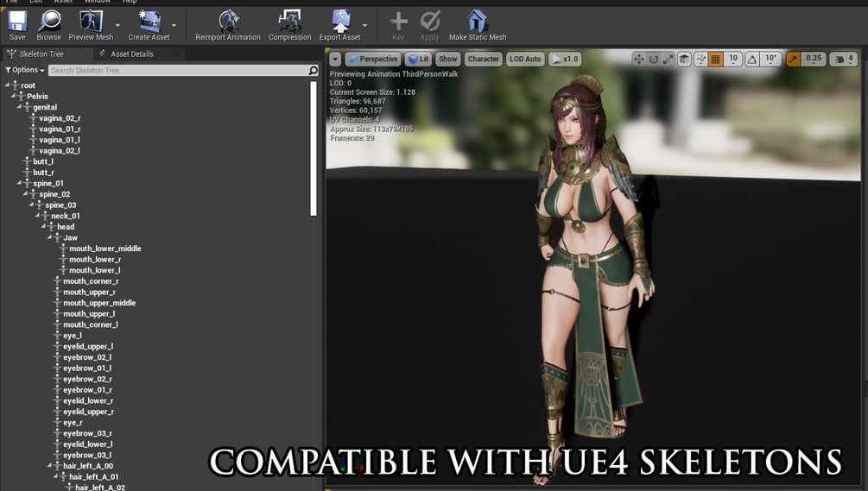This screenshot has height=491, width=868.
Task: Click the Export Asset icon
Action: coord(340,22)
